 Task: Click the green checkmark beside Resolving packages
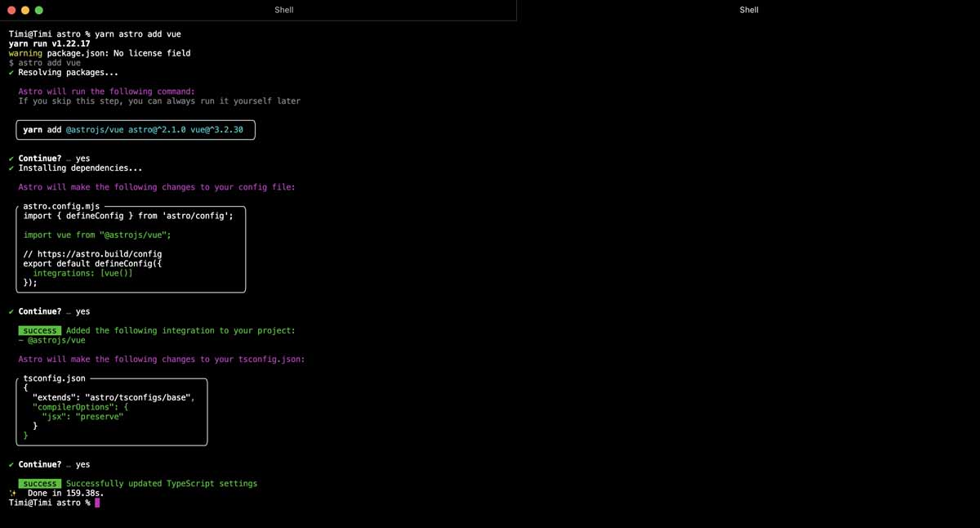10,72
